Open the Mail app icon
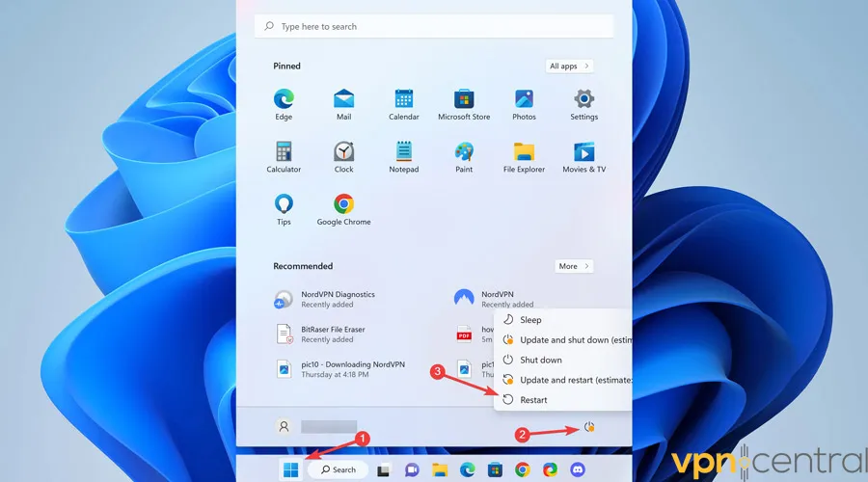868x482 pixels. (343, 104)
